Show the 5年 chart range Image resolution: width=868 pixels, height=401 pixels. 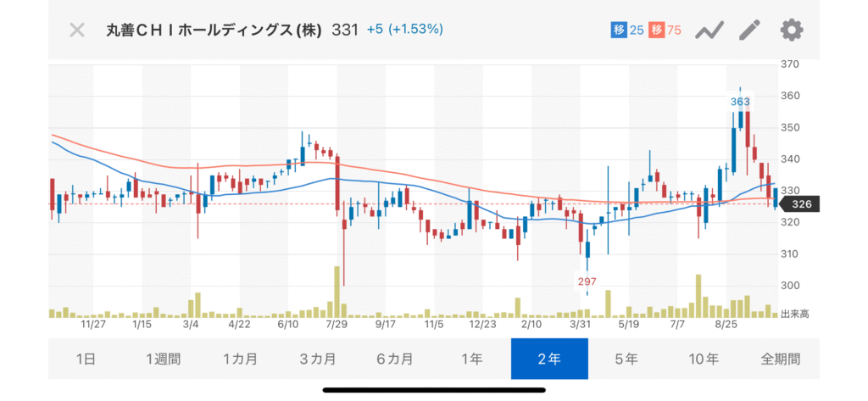(626, 359)
